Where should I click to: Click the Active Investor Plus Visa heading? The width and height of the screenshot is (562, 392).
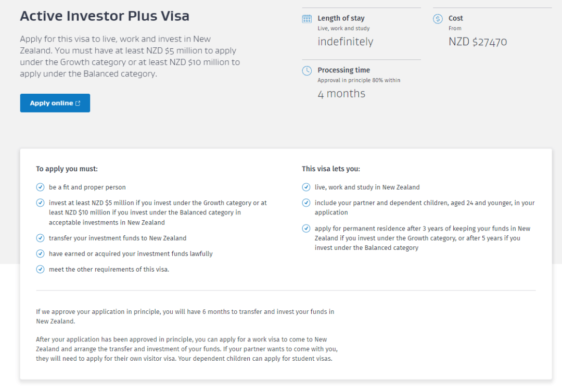click(x=105, y=16)
